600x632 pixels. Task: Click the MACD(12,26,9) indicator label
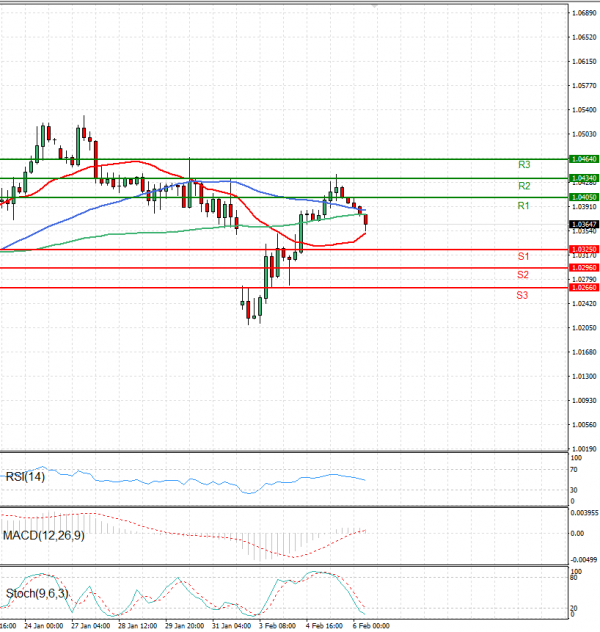[44, 536]
